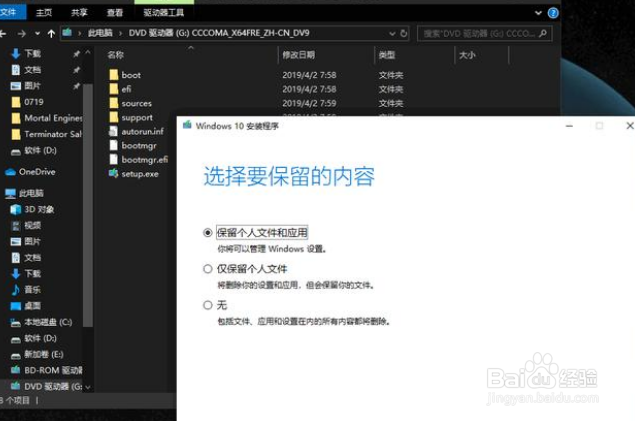The image size is (635, 421).
Task: Open 本地磁盘 (C:) drive
Action: 48,322
